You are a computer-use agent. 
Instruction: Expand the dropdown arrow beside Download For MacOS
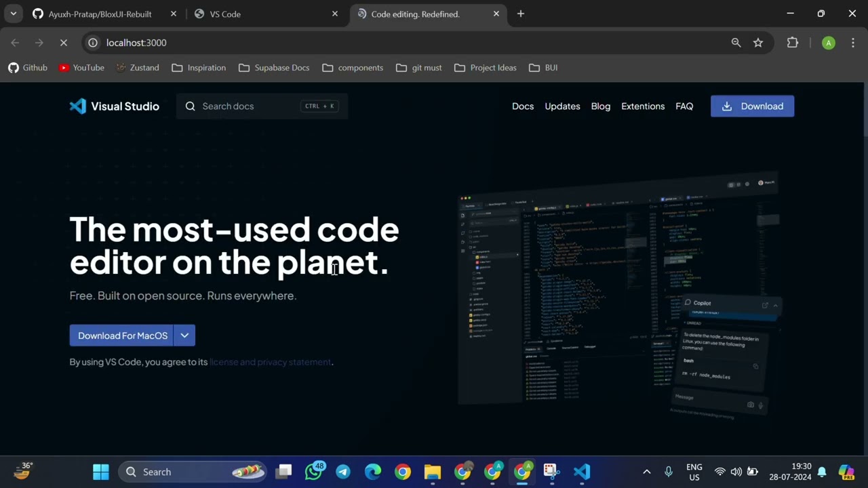(x=184, y=335)
